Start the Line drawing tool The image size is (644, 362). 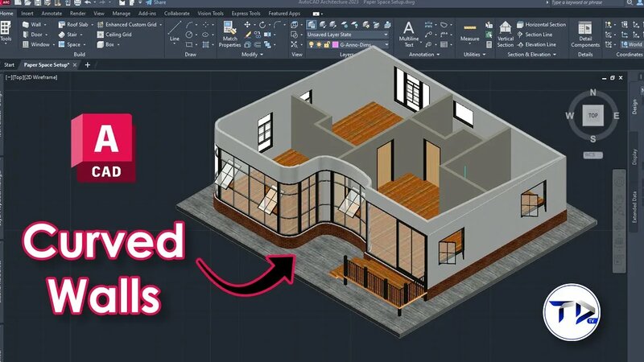[x=174, y=31]
